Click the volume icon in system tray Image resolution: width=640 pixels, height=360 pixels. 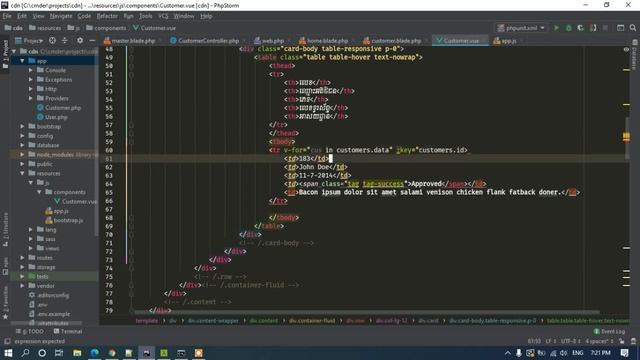pyautogui.click(x=564, y=353)
